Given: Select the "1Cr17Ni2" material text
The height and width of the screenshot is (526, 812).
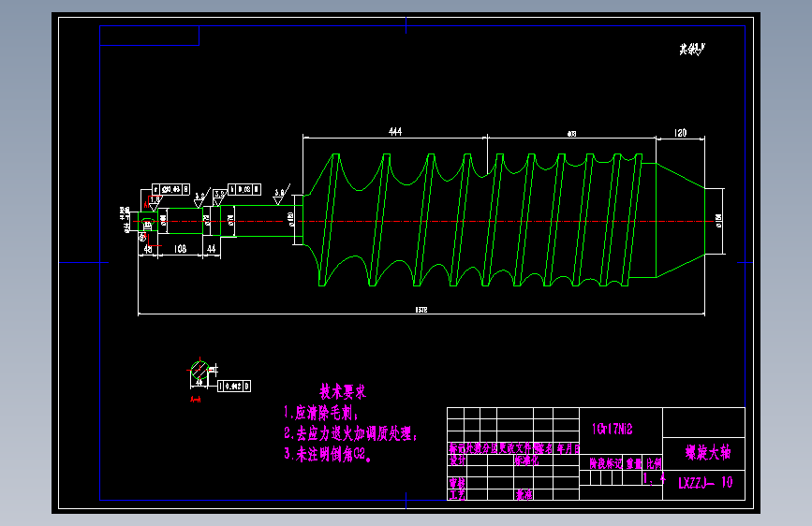Looking at the screenshot, I should [613, 430].
